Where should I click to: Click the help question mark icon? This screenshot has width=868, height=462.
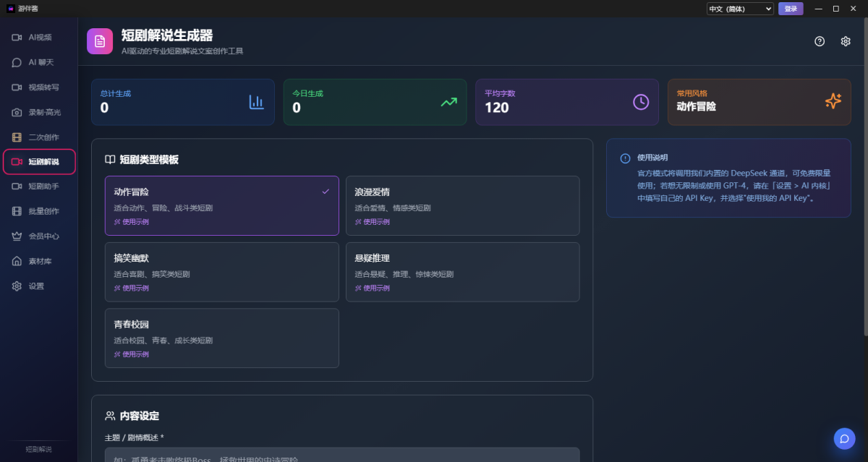pyautogui.click(x=820, y=41)
